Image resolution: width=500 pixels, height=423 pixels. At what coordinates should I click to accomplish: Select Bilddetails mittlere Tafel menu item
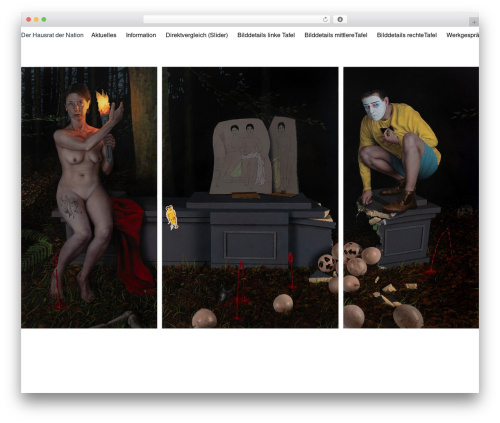(336, 35)
